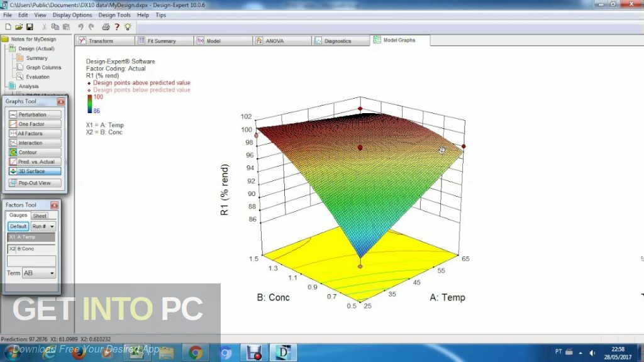Click the Notes for MyDesign folder icon
The width and height of the screenshot is (644, 362).
(x=5, y=39)
